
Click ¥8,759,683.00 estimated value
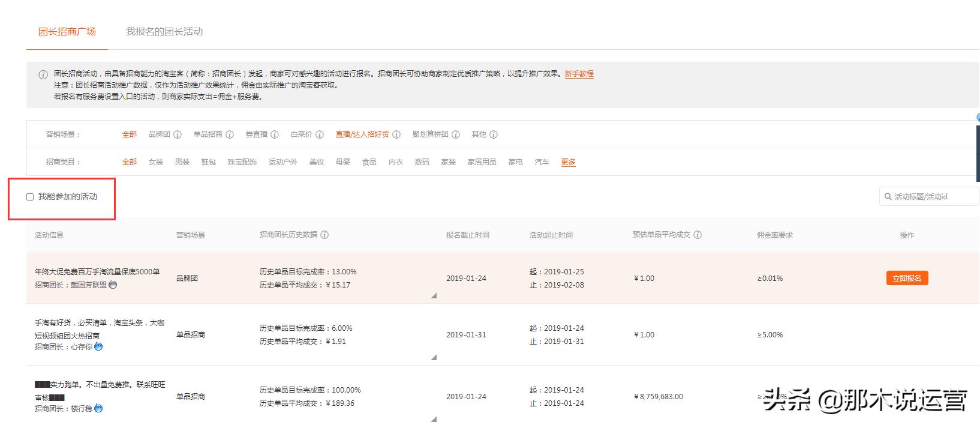coord(658,396)
